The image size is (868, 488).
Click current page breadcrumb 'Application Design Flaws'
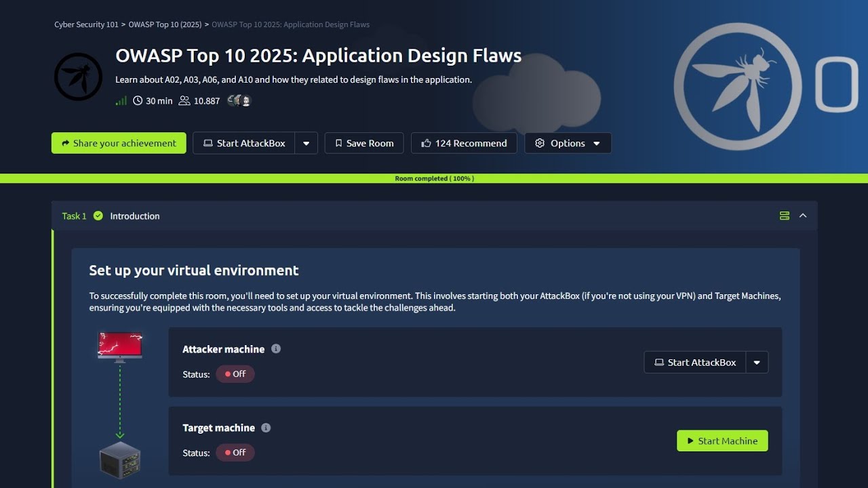[291, 24]
